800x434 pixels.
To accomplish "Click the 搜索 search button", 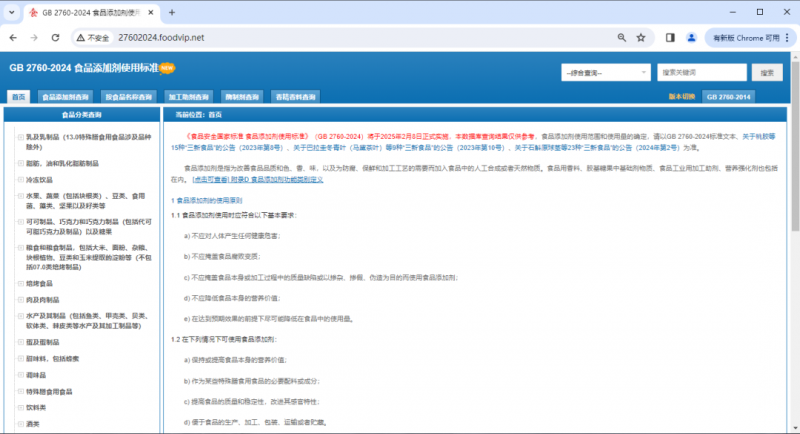I will pos(766,73).
